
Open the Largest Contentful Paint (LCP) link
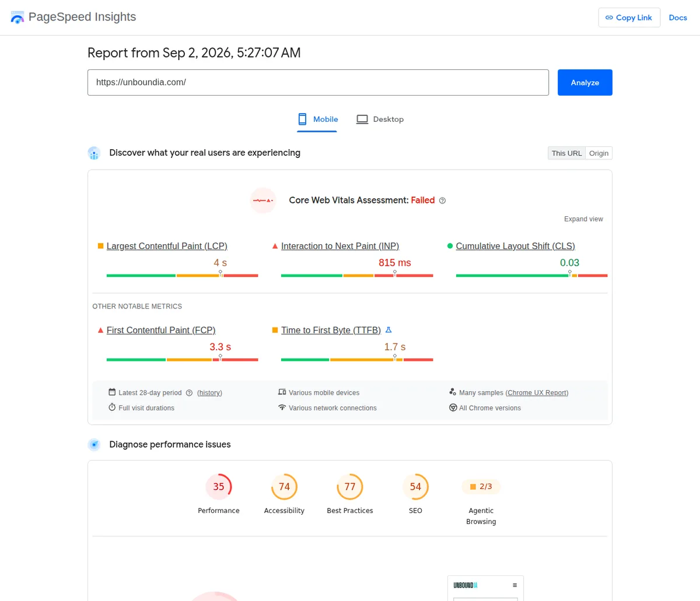click(x=167, y=246)
